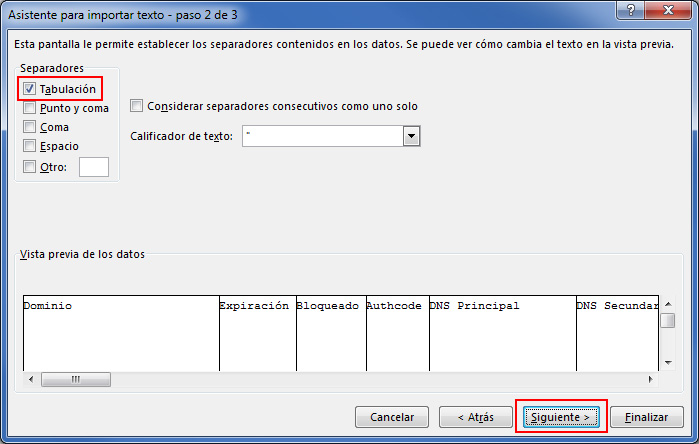Click the preview vertical scrollbar down arrow
699x444 pixels.
pyautogui.click(x=667, y=361)
